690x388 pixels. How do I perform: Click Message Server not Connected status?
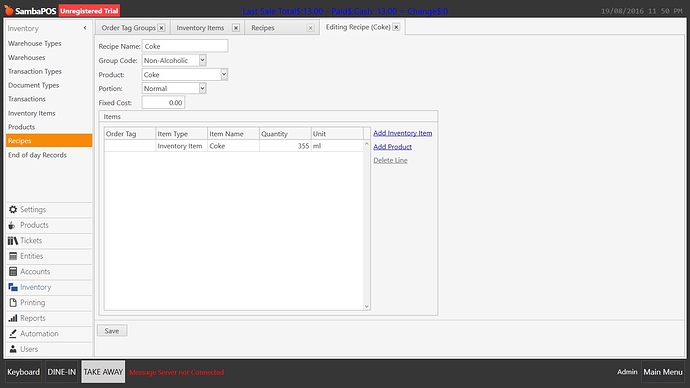[x=176, y=372]
